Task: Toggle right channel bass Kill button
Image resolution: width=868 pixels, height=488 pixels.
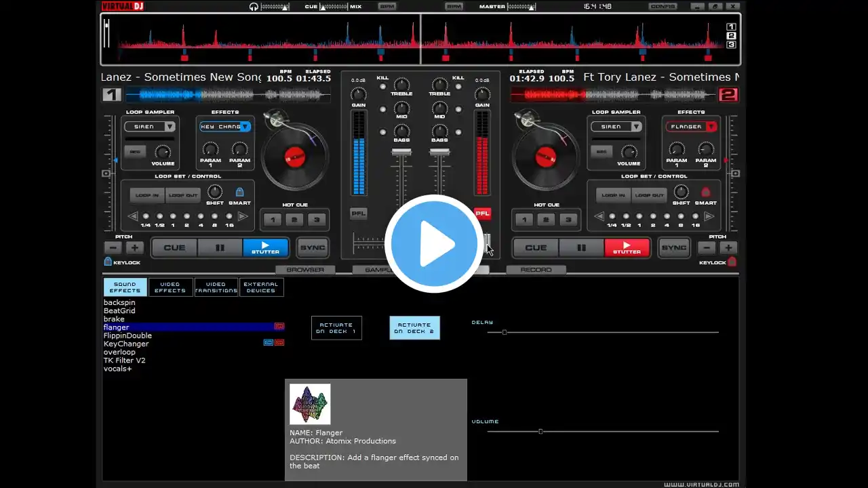Action: tap(458, 131)
